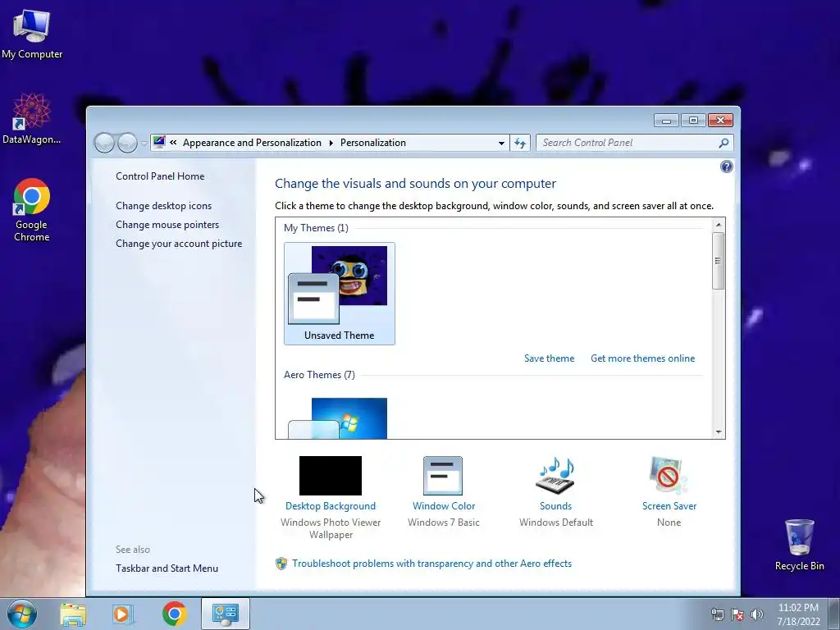
Task: Go to Appearance and Personalization breadcrumb
Action: click(x=252, y=143)
